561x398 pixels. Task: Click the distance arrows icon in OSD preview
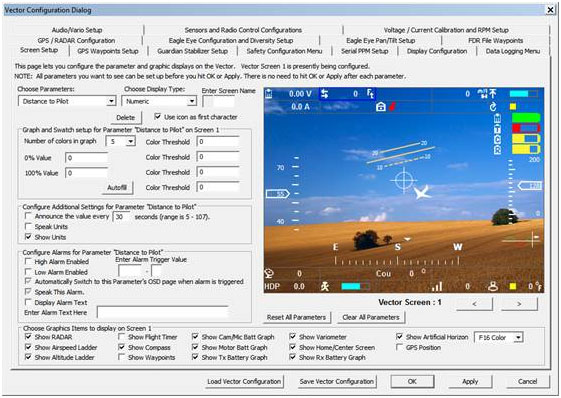[x=325, y=94]
